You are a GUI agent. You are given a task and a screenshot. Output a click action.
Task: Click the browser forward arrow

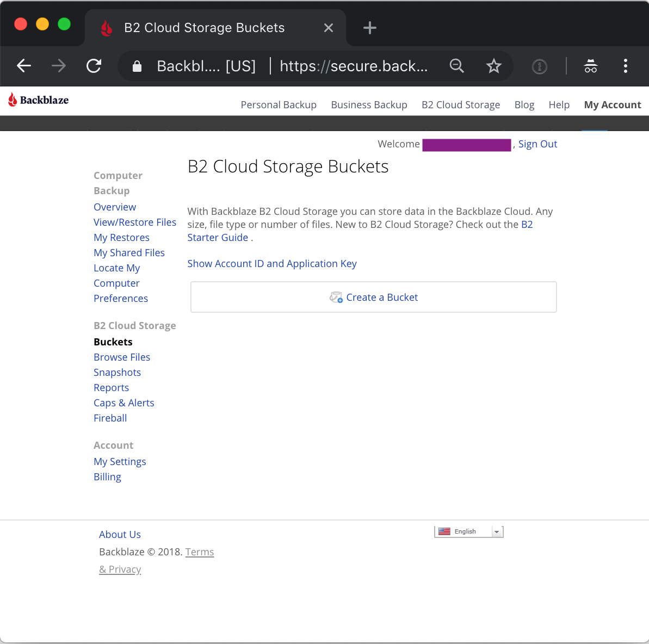59,66
